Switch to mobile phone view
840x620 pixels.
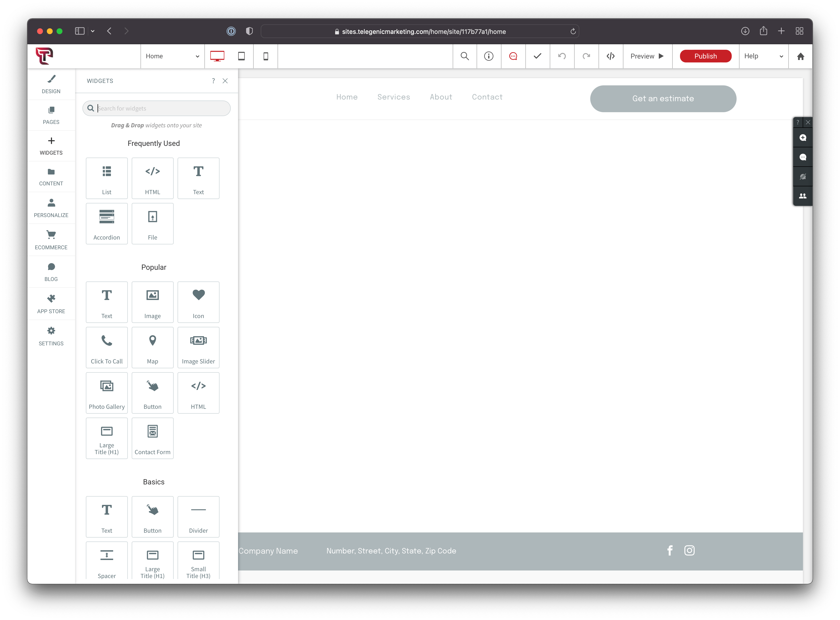[x=266, y=56]
